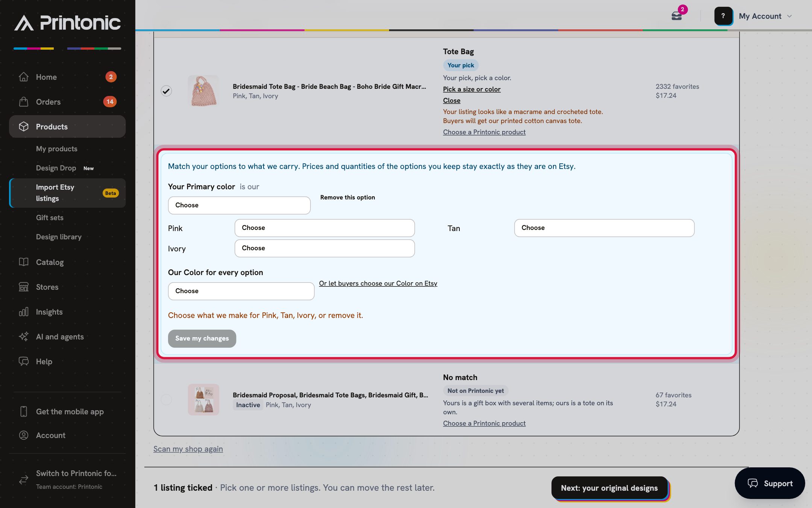Click Pick a size or color link

[x=471, y=89]
